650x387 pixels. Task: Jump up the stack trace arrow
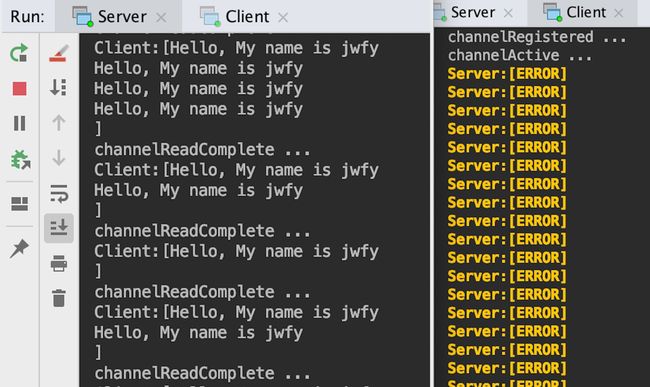click(x=59, y=123)
